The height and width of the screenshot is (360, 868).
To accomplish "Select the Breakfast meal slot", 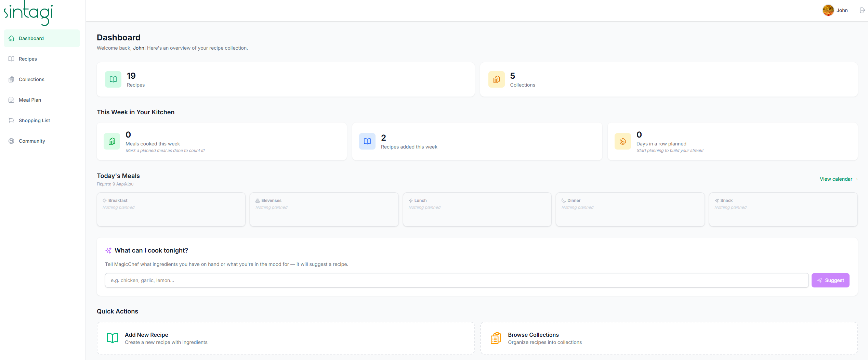I will [x=171, y=209].
